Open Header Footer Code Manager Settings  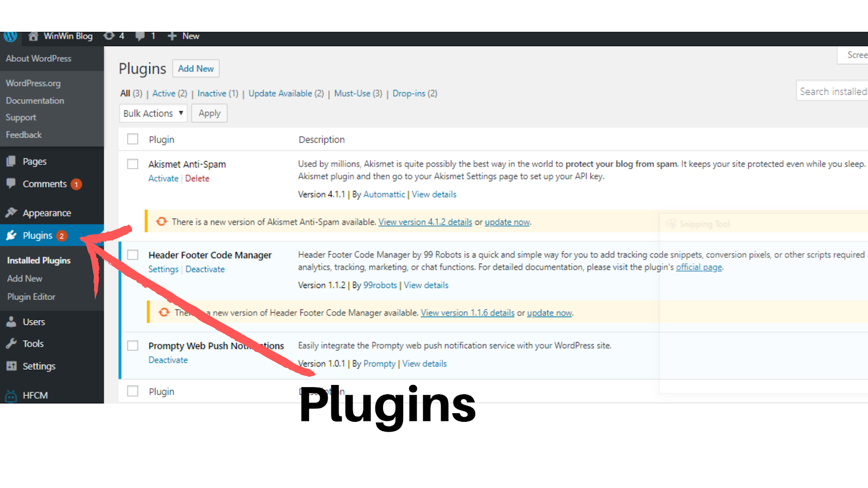point(163,269)
